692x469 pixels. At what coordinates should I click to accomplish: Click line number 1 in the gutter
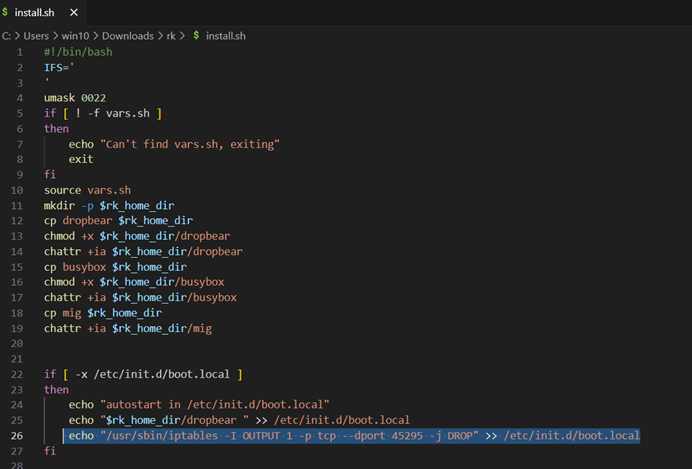[20, 52]
